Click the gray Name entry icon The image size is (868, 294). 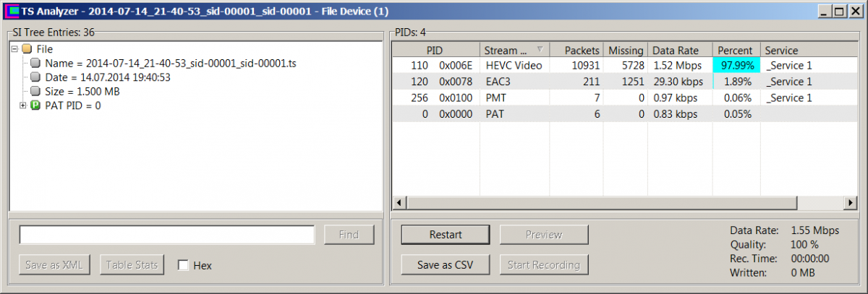pyautogui.click(x=35, y=64)
